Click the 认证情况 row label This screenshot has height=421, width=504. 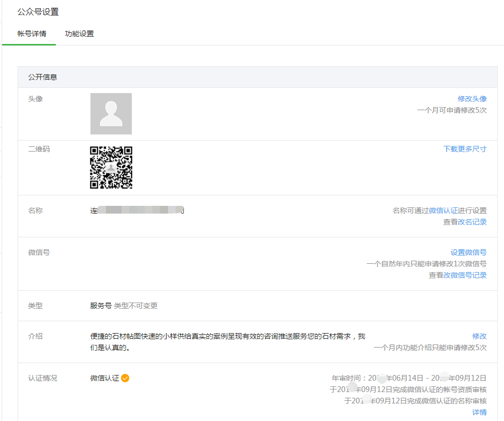(x=42, y=378)
